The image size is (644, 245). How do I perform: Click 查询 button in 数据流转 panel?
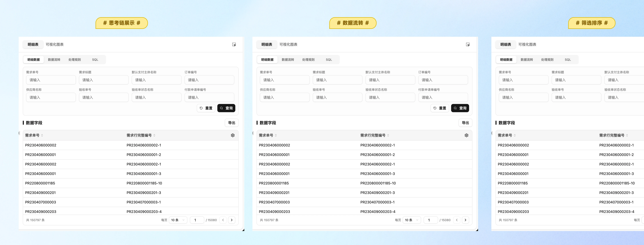[x=460, y=108]
